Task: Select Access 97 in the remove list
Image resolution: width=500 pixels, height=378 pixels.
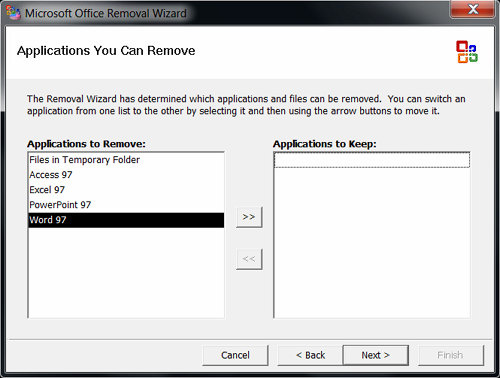Action: coord(126,175)
